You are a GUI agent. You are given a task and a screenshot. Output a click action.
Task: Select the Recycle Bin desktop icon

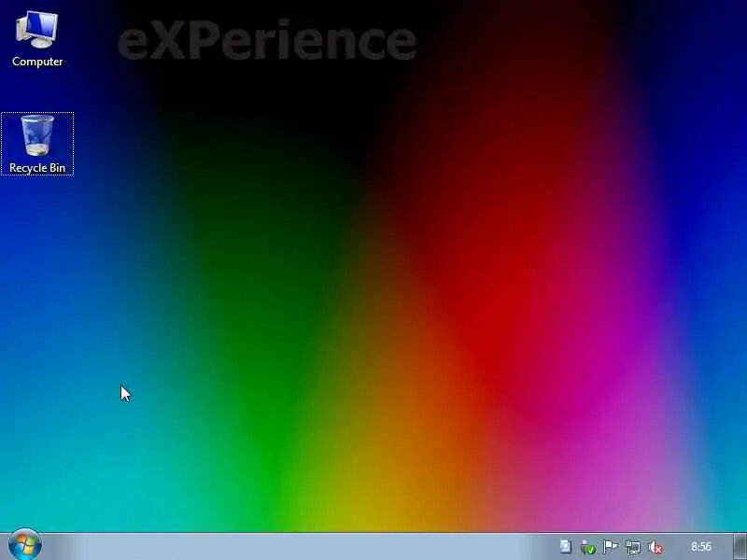coord(37,144)
